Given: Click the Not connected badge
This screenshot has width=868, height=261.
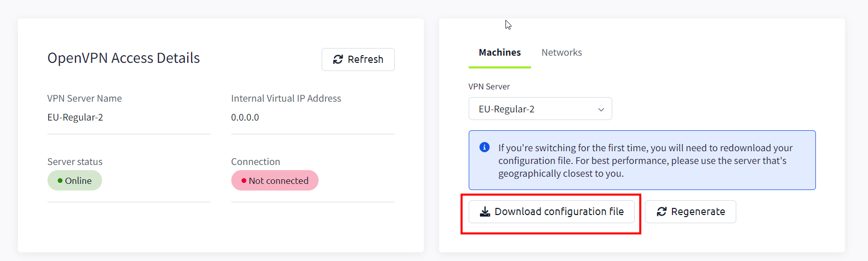Looking at the screenshot, I should (275, 180).
